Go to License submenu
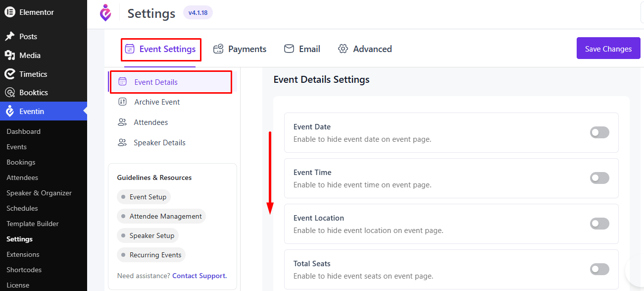Screen dimensions: 644x291 click(18, 285)
